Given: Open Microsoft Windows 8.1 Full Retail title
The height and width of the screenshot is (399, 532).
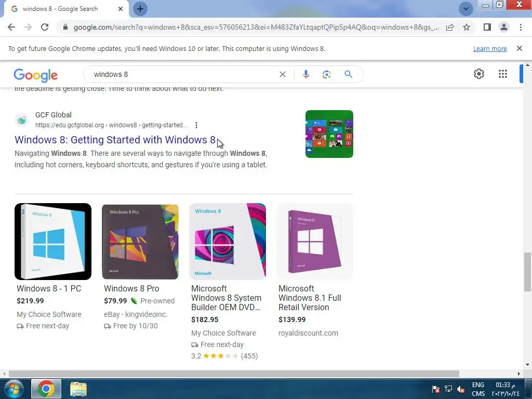Looking at the screenshot, I should 310,298.
